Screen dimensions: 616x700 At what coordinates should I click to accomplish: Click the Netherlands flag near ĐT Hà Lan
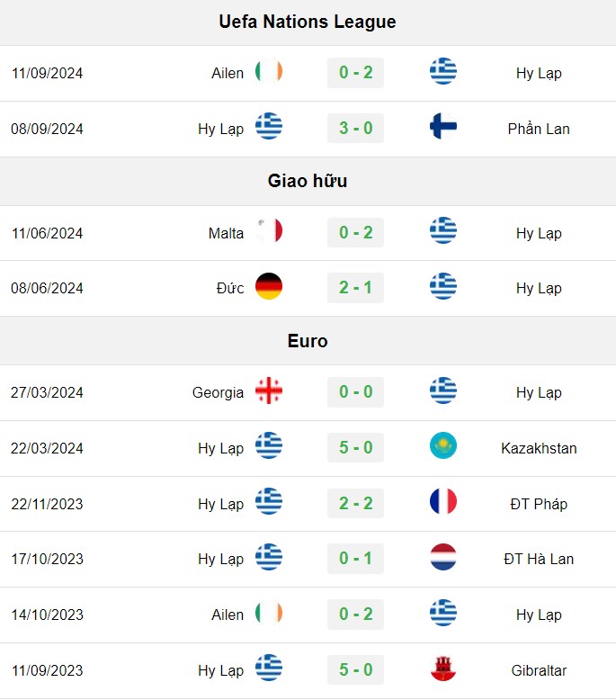[x=443, y=557]
